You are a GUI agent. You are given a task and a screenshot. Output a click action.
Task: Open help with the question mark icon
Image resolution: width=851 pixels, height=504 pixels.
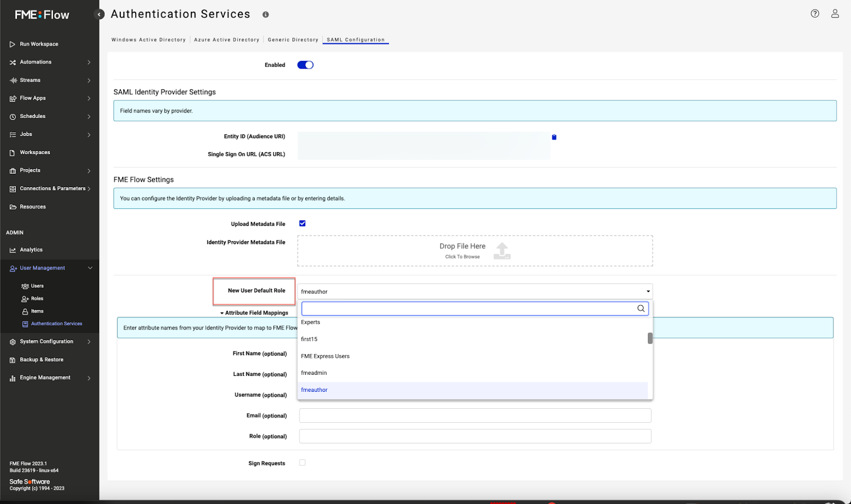coord(814,13)
